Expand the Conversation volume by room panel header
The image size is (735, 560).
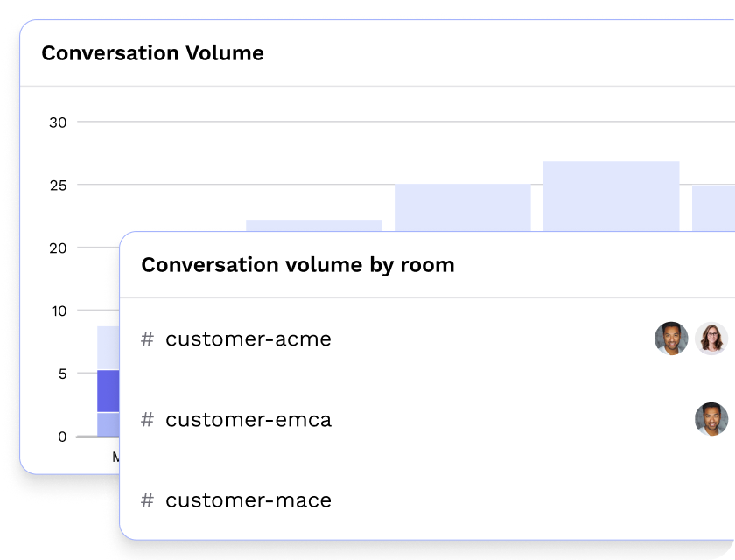(298, 264)
